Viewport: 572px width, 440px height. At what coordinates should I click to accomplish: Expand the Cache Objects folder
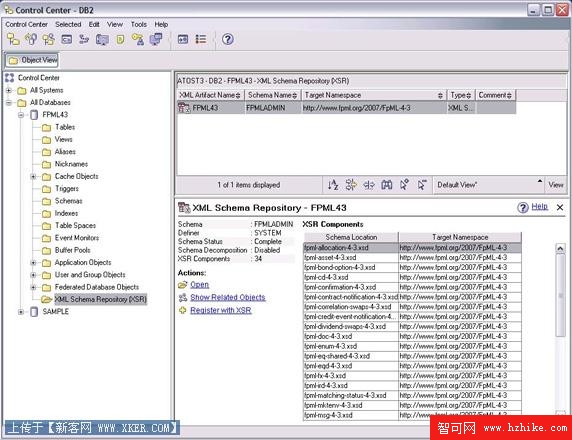click(x=33, y=177)
